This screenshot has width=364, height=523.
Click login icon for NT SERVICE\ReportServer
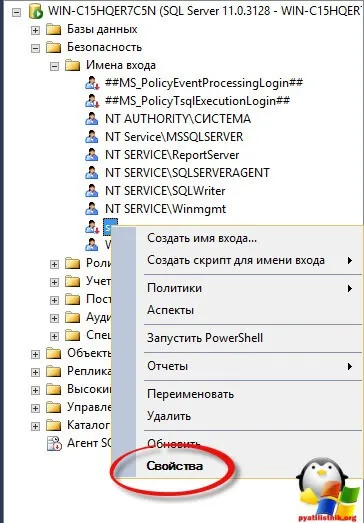tap(91, 155)
